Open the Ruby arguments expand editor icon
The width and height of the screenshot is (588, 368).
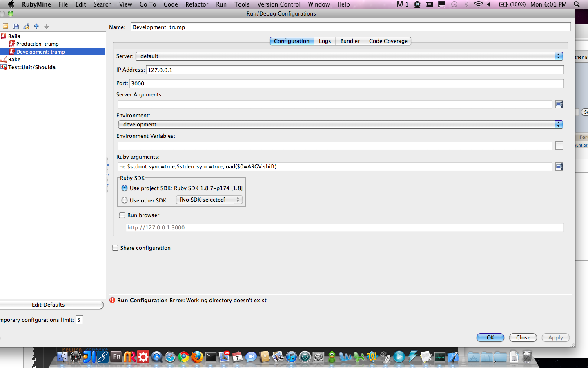tap(559, 166)
